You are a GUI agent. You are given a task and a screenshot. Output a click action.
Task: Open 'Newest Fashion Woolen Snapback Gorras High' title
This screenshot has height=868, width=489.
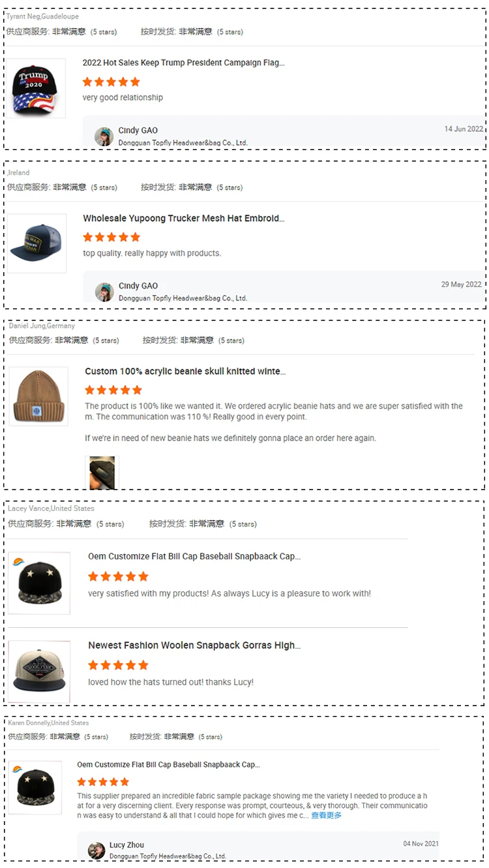pyautogui.click(x=194, y=645)
